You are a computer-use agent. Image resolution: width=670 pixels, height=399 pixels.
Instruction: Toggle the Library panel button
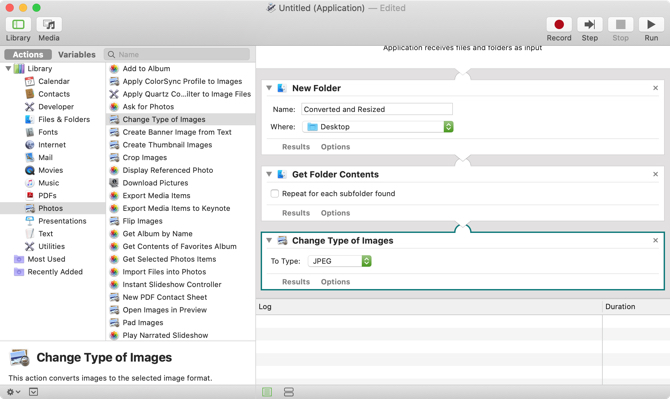click(18, 25)
